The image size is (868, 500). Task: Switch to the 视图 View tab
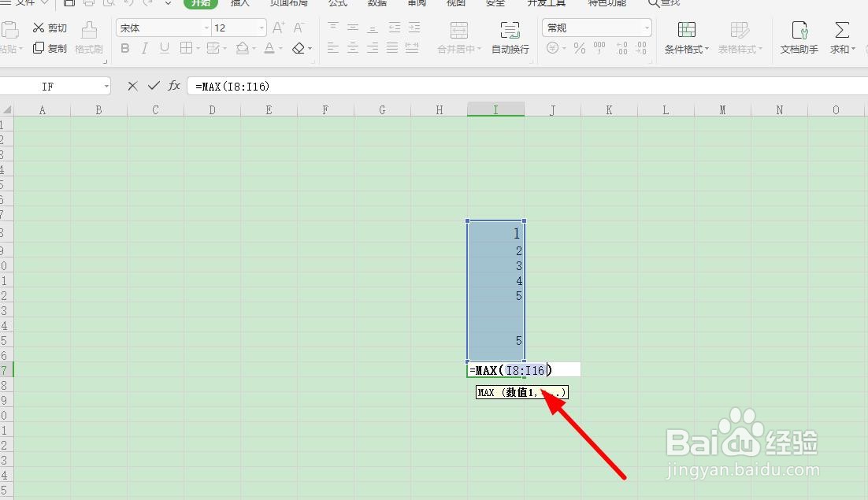[455, 3]
